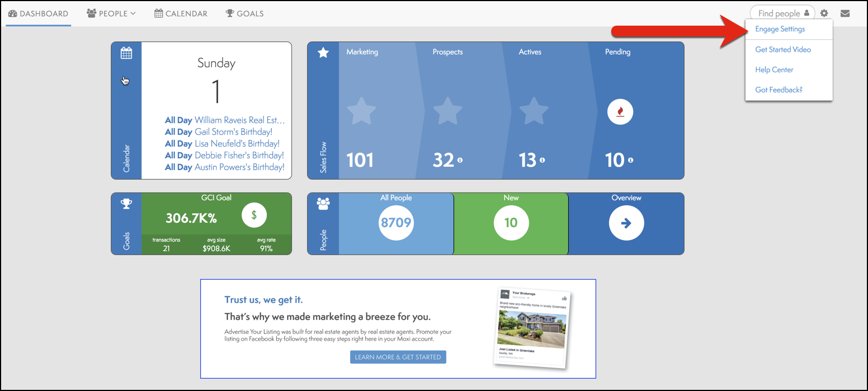This screenshot has height=391, width=868.
Task: Click the Goals trophy icon
Action: coord(126,204)
